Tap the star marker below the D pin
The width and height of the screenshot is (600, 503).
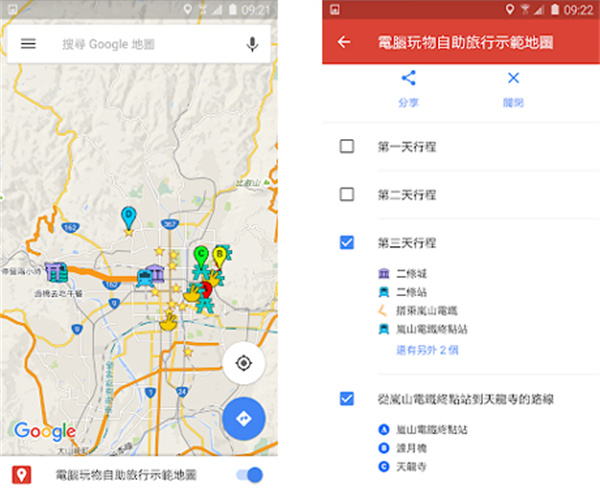(x=129, y=232)
